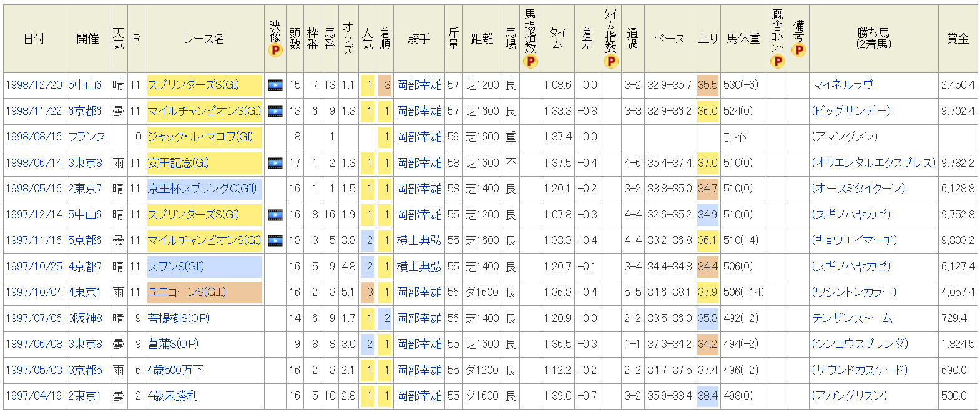Play video for 1998 スプリンターズS race
Image resolution: width=980 pixels, height=412 pixels.
(x=275, y=86)
